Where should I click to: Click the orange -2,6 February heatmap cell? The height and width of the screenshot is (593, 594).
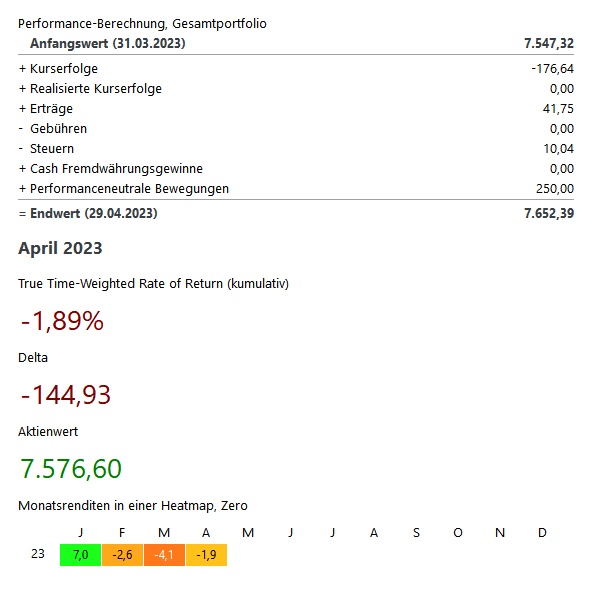point(122,555)
